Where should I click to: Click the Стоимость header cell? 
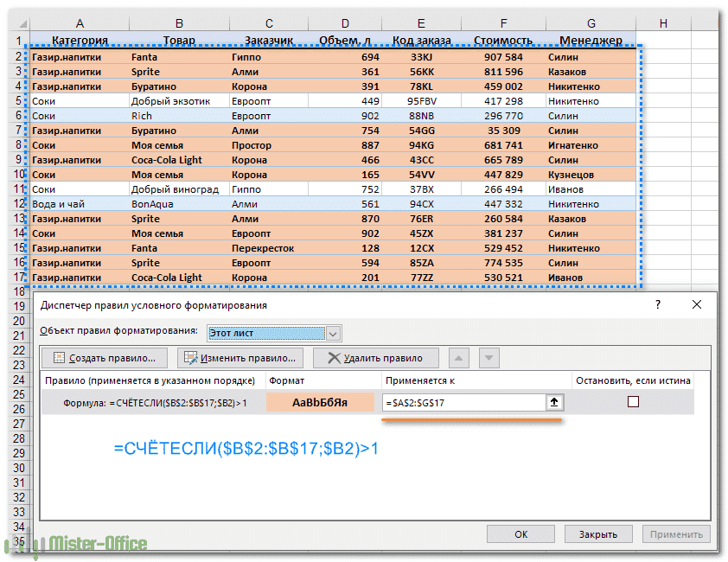point(503,40)
